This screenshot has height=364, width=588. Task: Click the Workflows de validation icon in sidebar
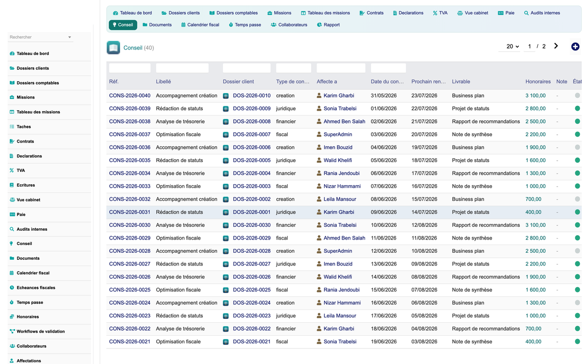point(12,332)
